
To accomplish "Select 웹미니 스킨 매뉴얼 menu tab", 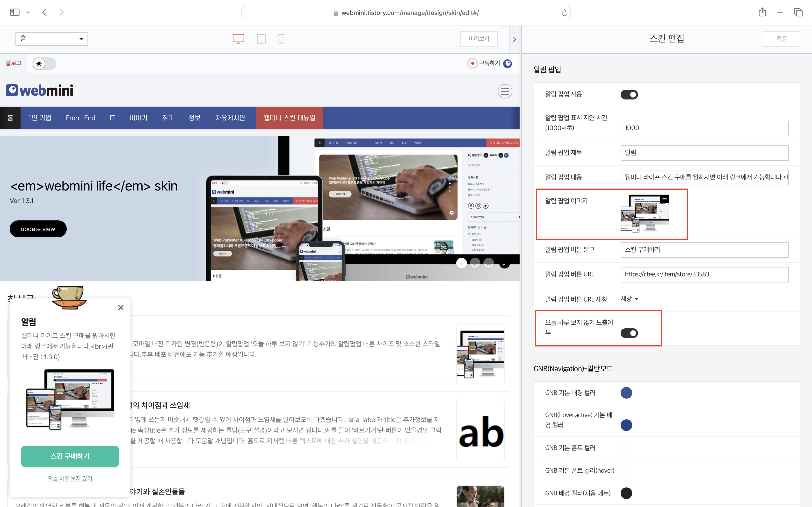I will point(289,118).
